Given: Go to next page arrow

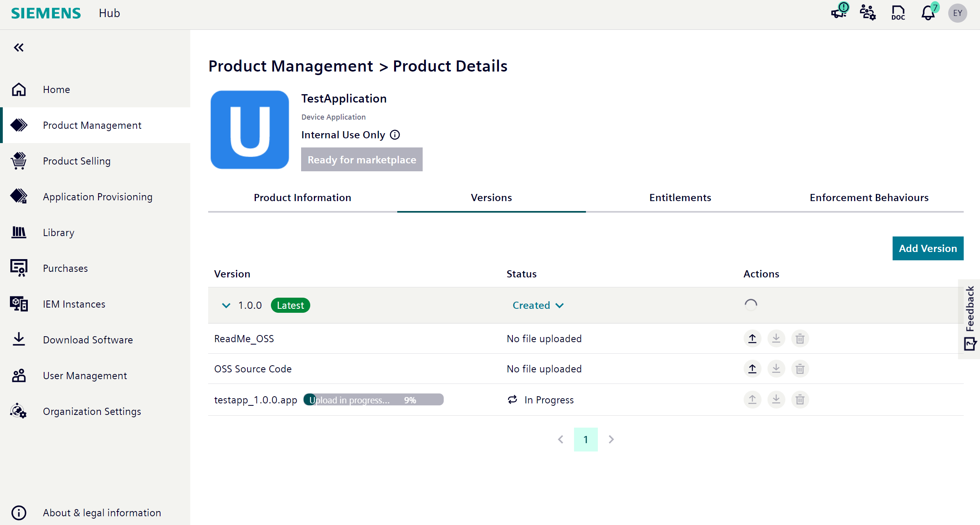Looking at the screenshot, I should (x=611, y=439).
